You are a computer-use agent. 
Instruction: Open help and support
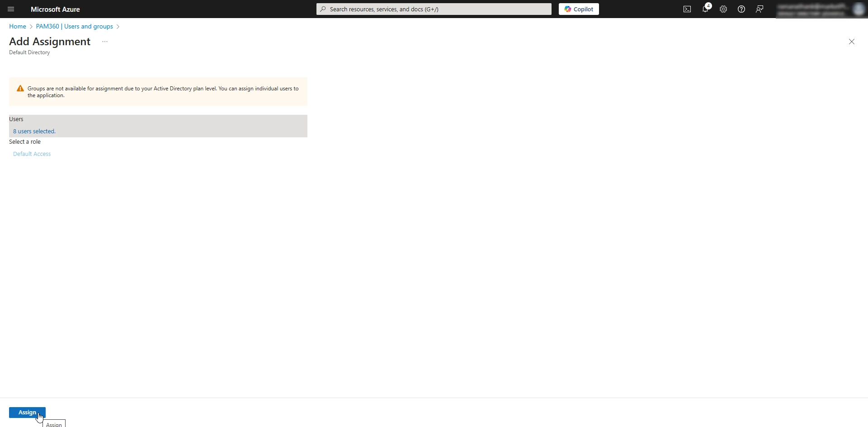click(x=741, y=9)
